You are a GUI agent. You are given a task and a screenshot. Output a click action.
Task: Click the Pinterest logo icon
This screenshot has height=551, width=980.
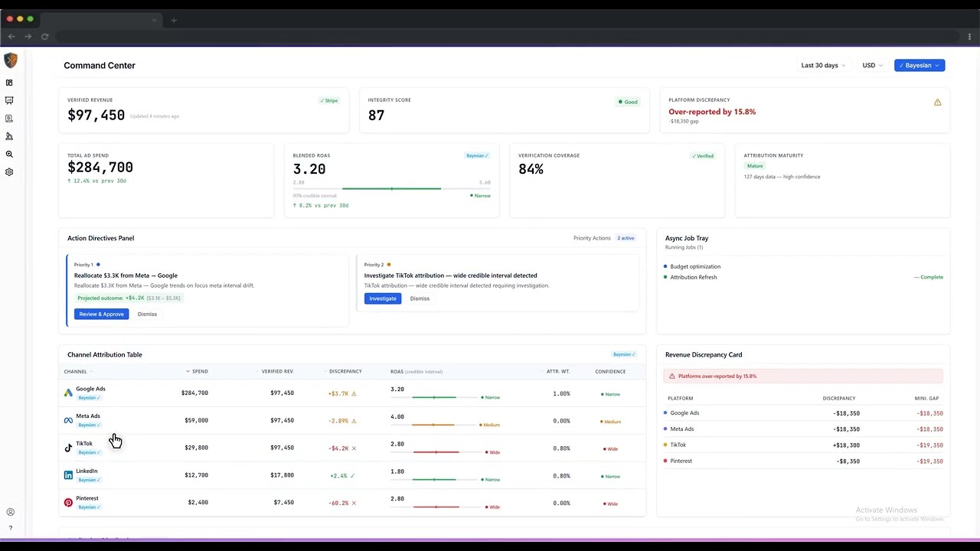(x=68, y=503)
